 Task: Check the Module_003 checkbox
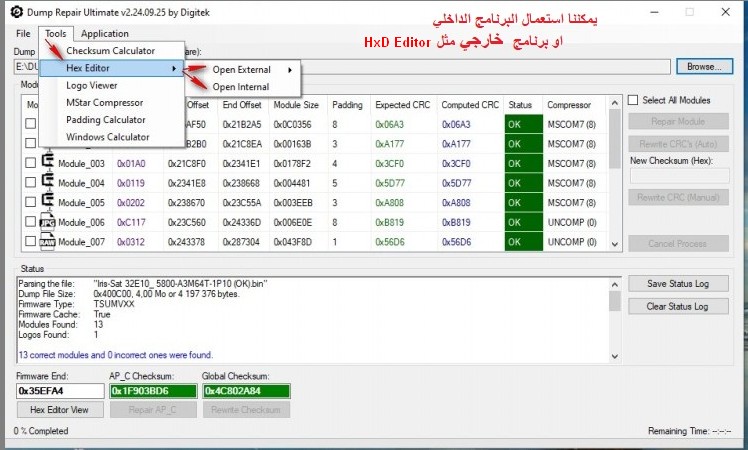click(x=31, y=163)
